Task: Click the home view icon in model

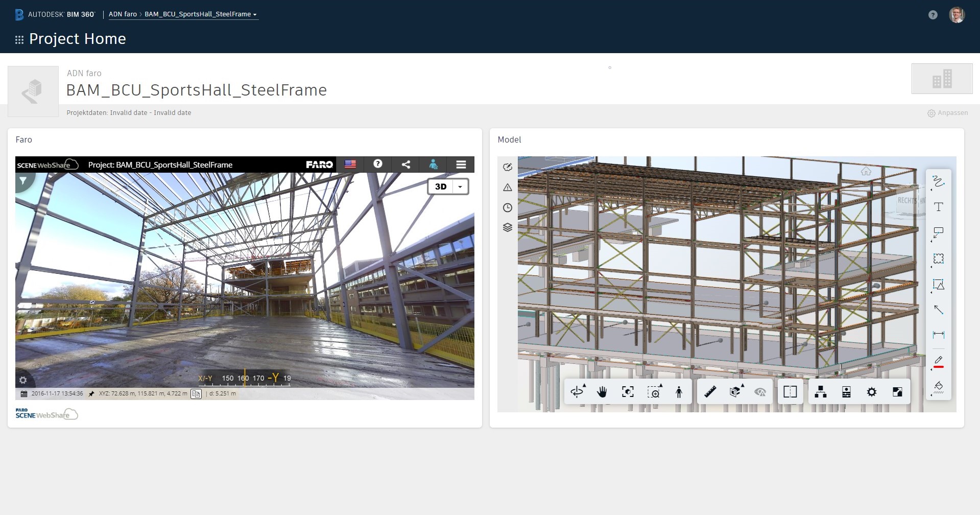Action: (866, 171)
